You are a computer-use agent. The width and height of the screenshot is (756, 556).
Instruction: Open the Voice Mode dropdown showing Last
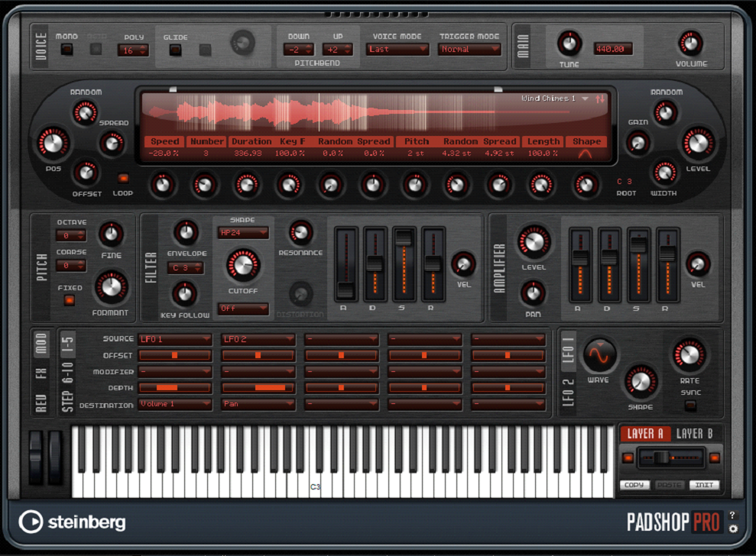click(x=397, y=49)
